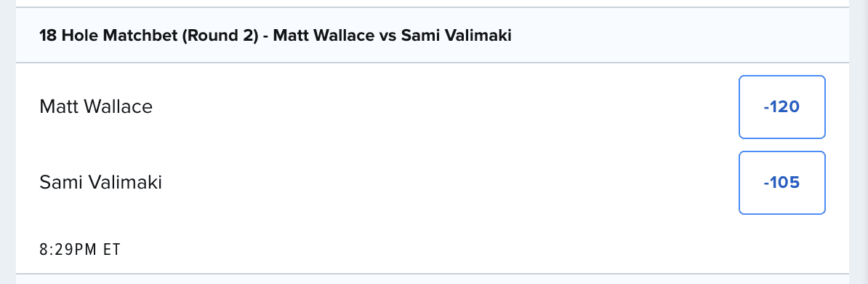The width and height of the screenshot is (868, 284).
Task: Add -105 bet to the betslip
Action: (781, 183)
